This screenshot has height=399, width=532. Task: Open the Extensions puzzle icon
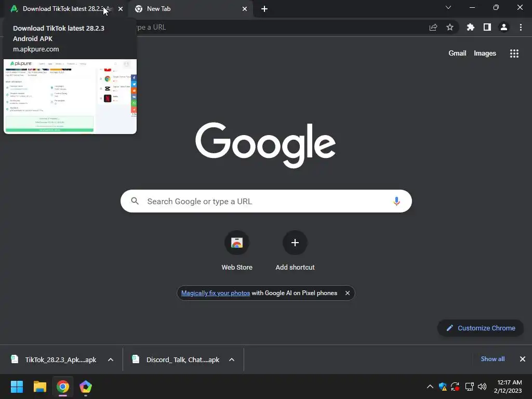471,27
